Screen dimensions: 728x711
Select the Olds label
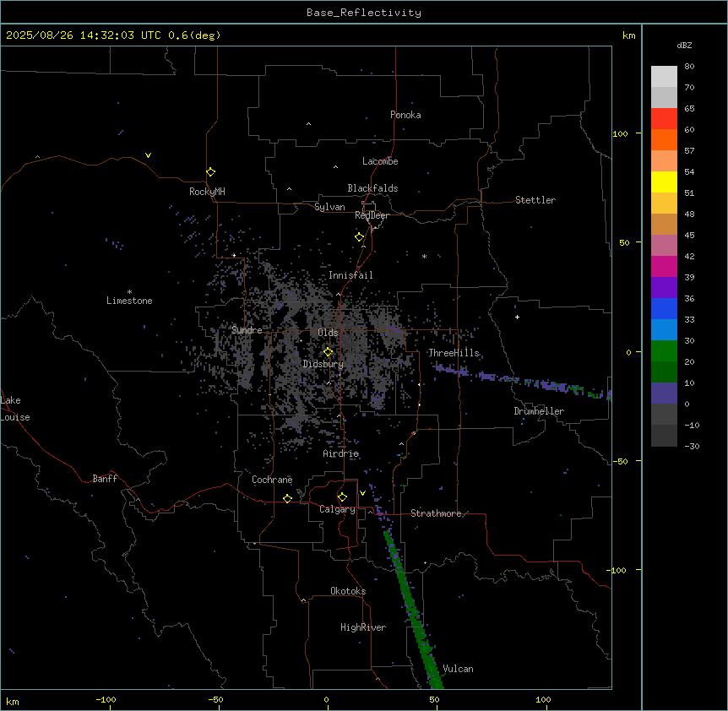(x=328, y=333)
